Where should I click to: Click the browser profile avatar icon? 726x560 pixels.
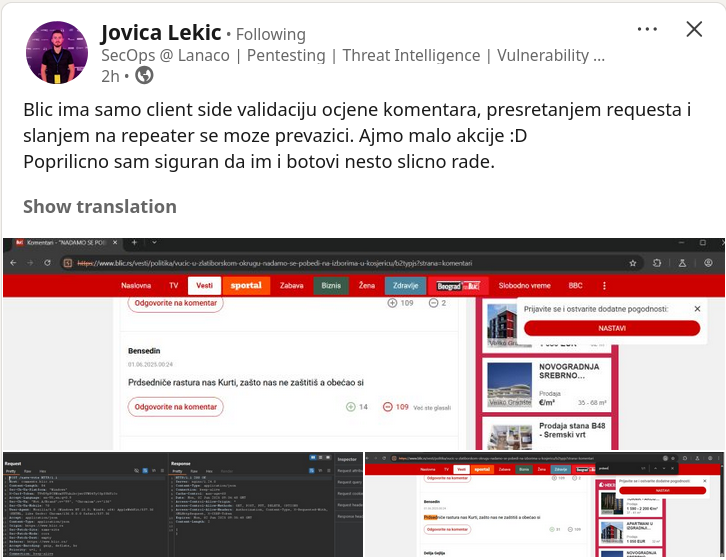pos(708,263)
